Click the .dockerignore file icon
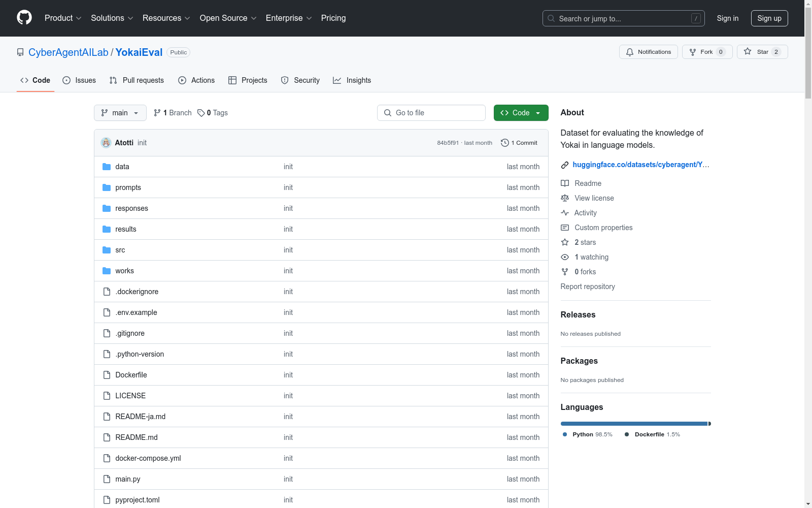Screen dimensions: 812x508 [x=107, y=292]
